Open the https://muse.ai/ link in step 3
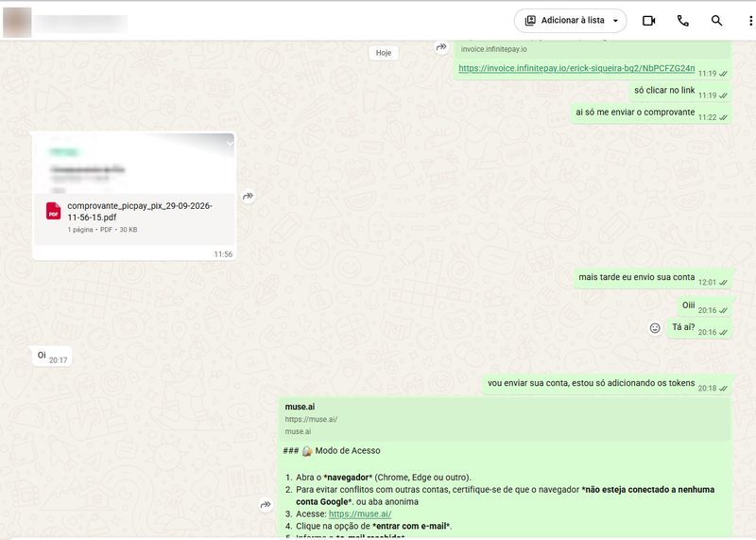This screenshot has height=540, width=756. point(360,514)
